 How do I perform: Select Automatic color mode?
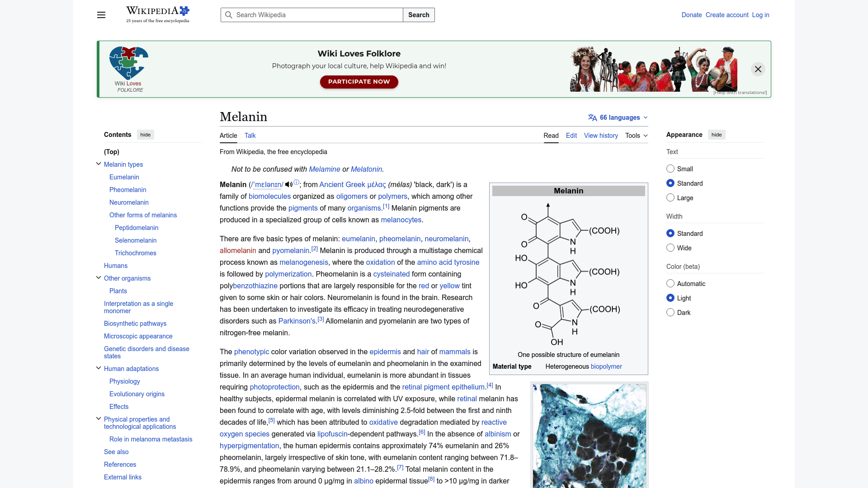point(670,283)
